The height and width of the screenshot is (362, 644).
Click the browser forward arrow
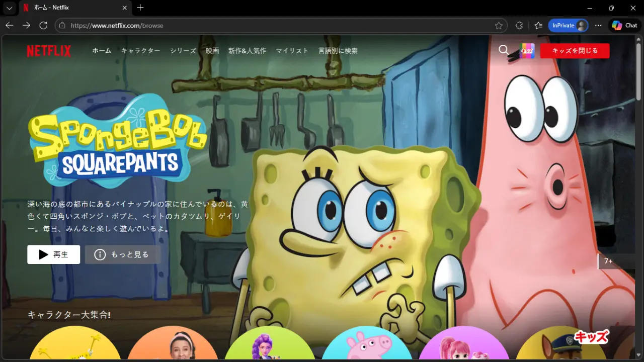coord(26,25)
